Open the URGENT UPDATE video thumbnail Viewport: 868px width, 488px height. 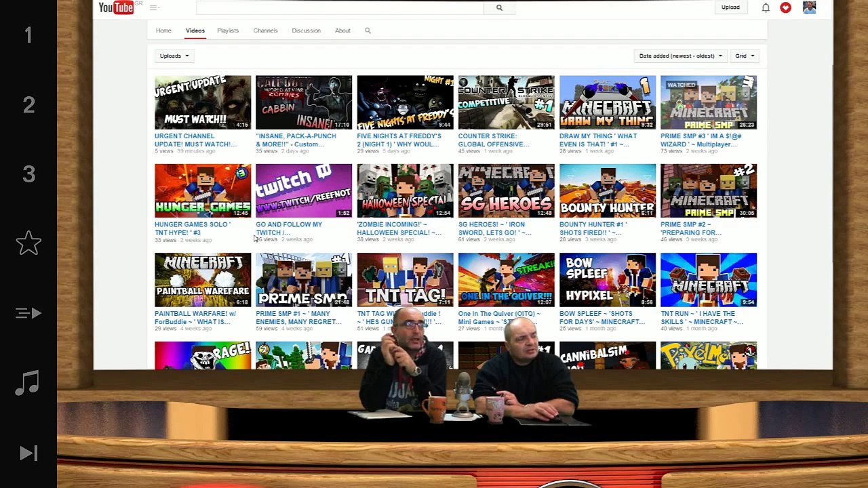(x=203, y=102)
